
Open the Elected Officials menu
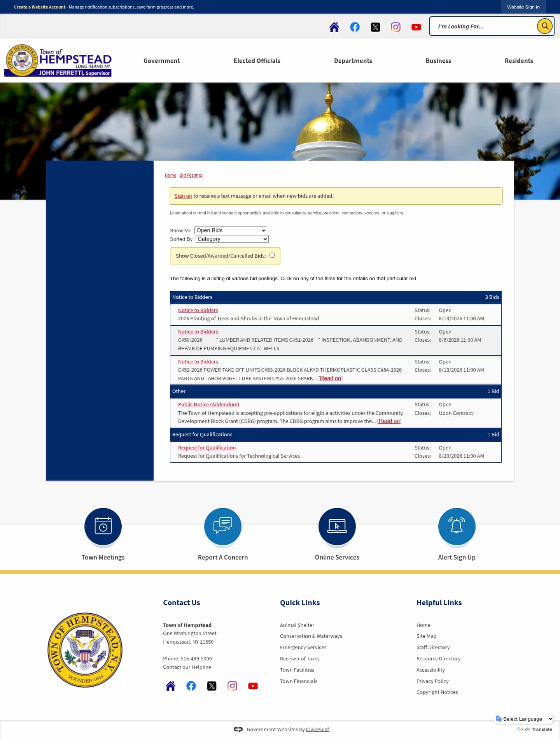point(257,61)
